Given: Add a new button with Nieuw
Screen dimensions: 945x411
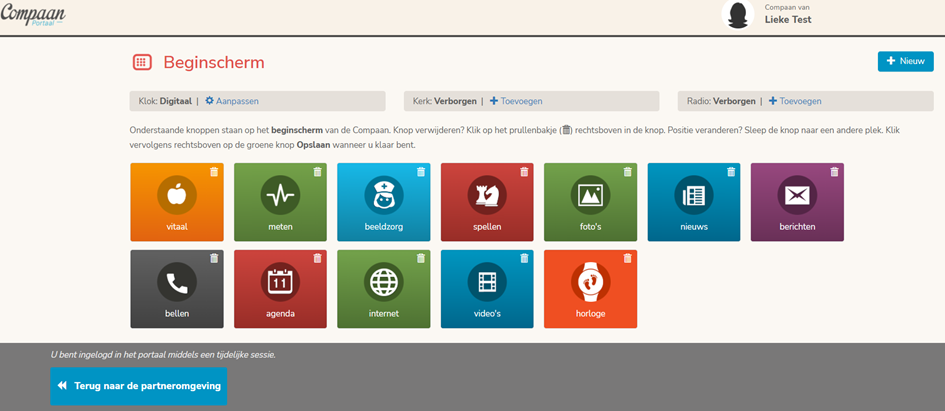Looking at the screenshot, I should (x=905, y=61).
